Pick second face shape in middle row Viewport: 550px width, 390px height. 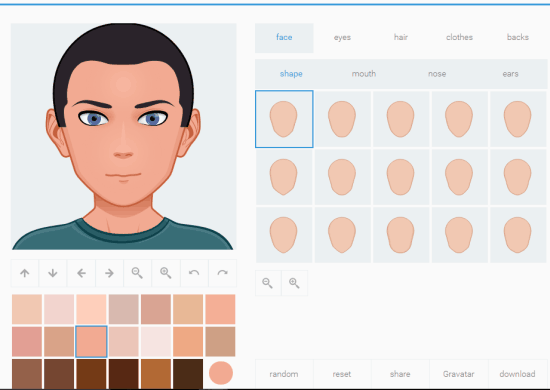click(342, 177)
